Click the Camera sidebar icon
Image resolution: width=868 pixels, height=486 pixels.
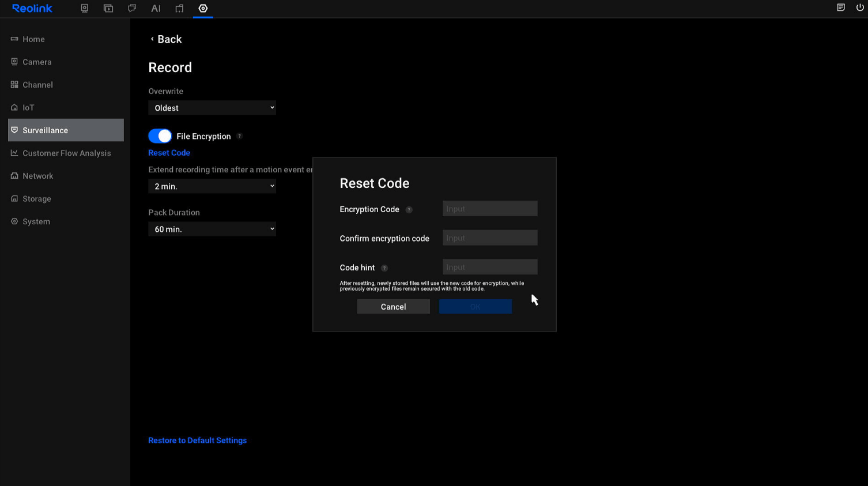(14, 62)
